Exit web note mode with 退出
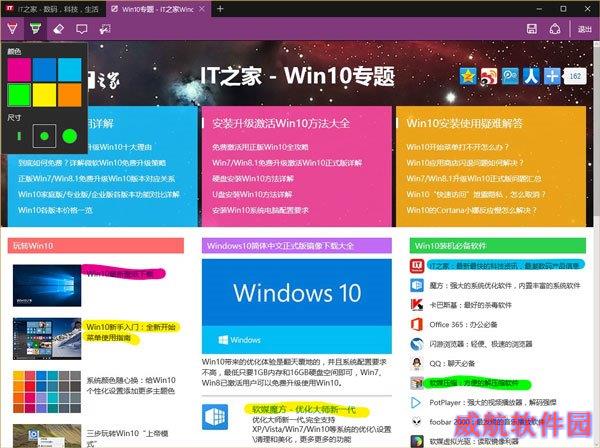 [584, 29]
